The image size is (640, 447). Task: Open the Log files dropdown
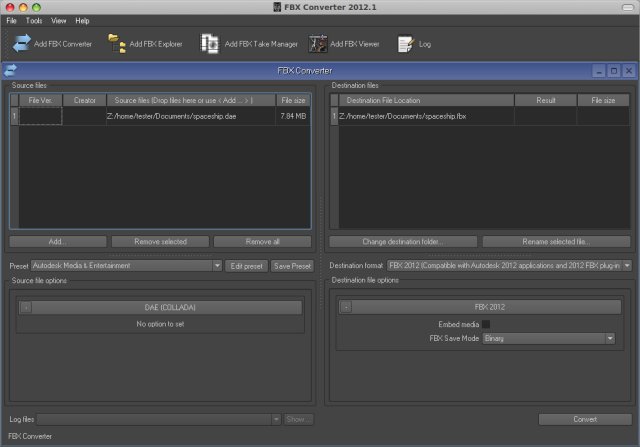click(x=276, y=419)
